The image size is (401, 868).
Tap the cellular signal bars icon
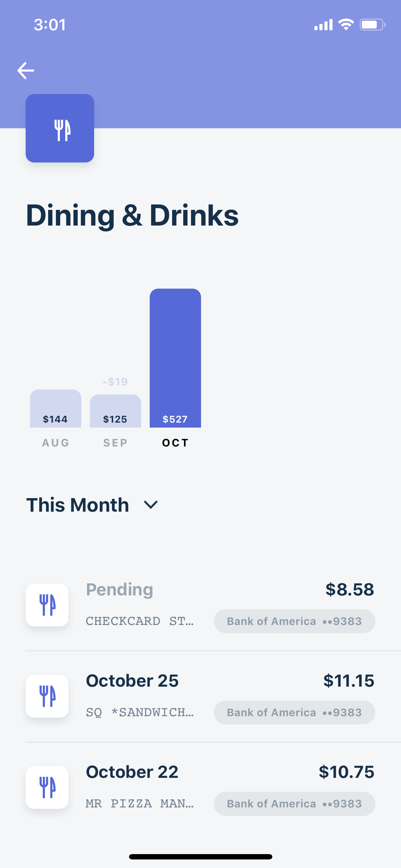click(323, 25)
